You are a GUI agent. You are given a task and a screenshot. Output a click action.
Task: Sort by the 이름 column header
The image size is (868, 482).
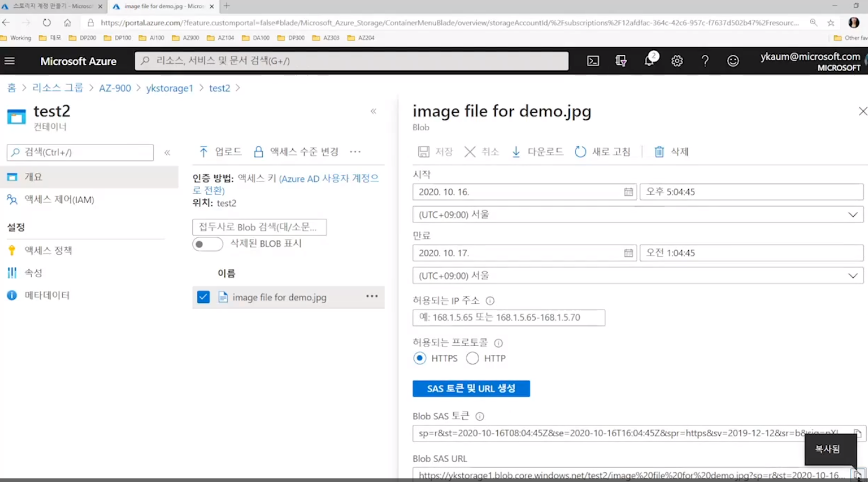click(227, 274)
